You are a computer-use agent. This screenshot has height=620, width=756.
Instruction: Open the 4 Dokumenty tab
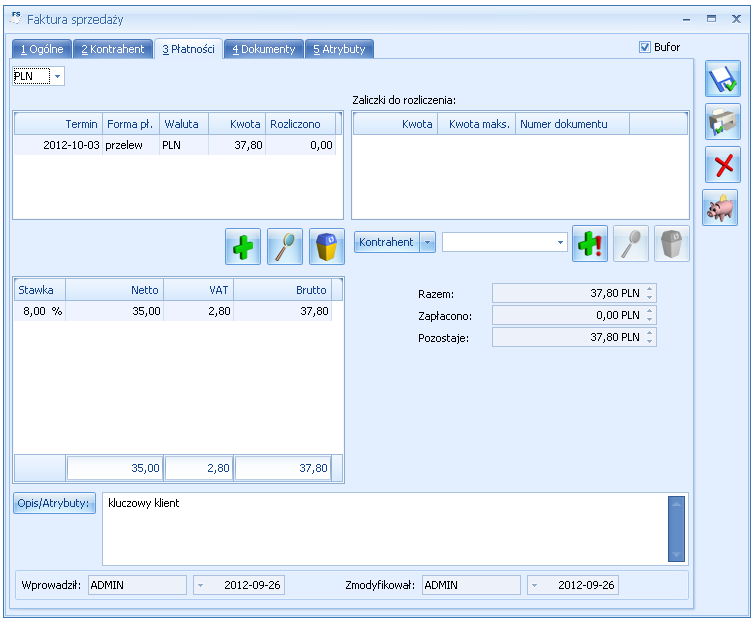(x=264, y=49)
